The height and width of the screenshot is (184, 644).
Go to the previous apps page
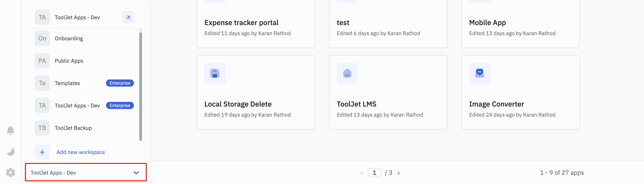click(x=362, y=173)
